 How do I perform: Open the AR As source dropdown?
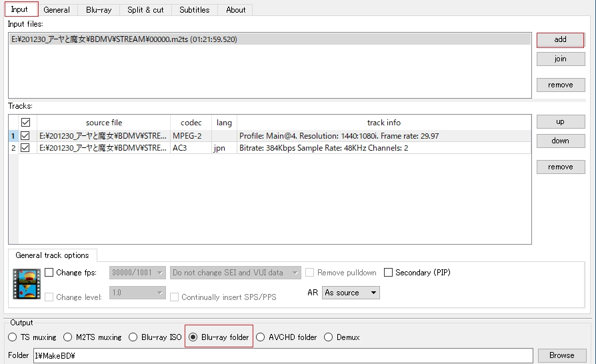click(x=350, y=293)
